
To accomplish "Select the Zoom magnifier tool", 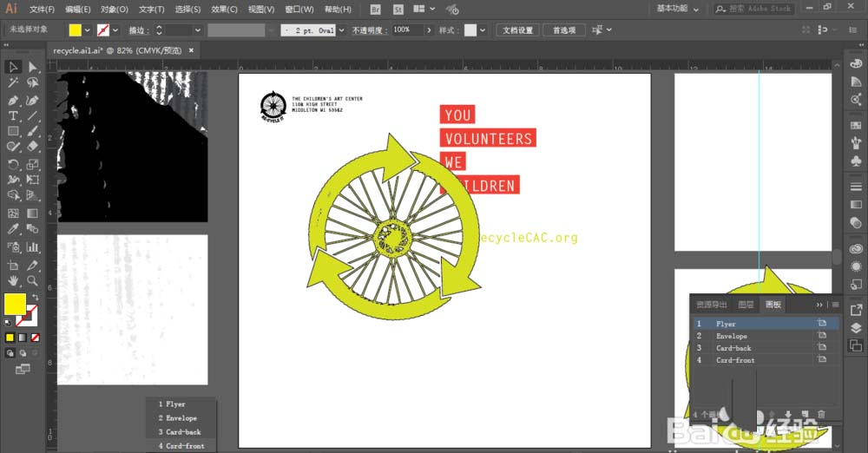I will click(33, 281).
